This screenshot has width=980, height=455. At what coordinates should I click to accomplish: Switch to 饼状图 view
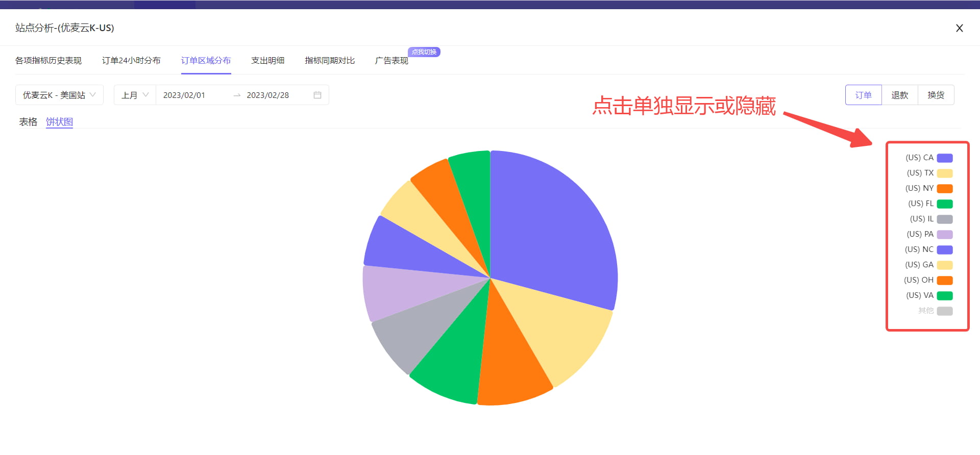(x=59, y=122)
